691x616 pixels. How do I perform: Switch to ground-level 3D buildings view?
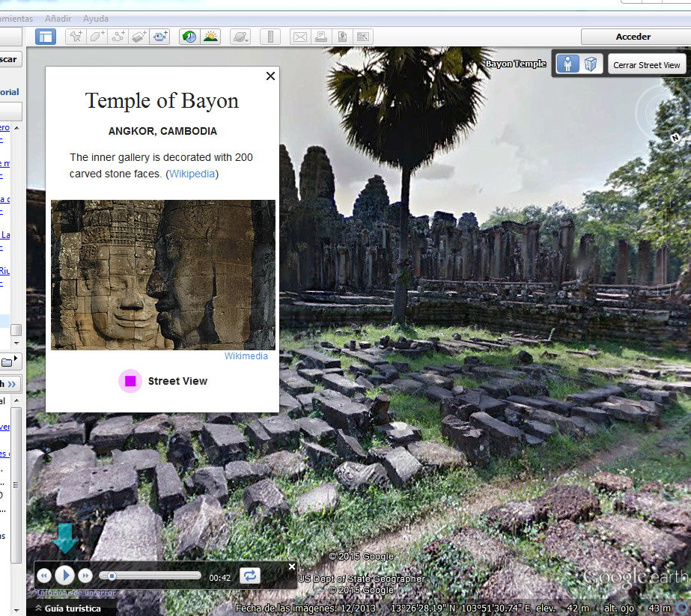(x=591, y=64)
